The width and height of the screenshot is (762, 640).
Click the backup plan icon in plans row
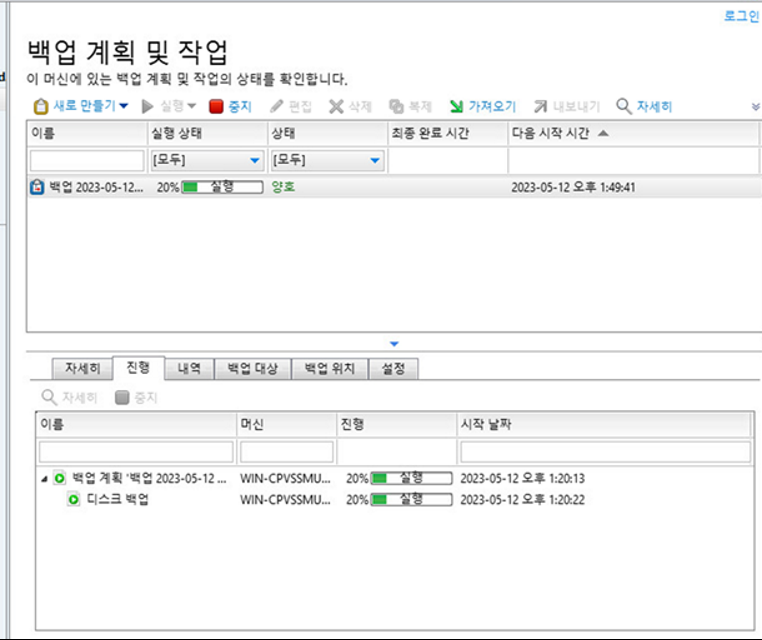coord(37,187)
